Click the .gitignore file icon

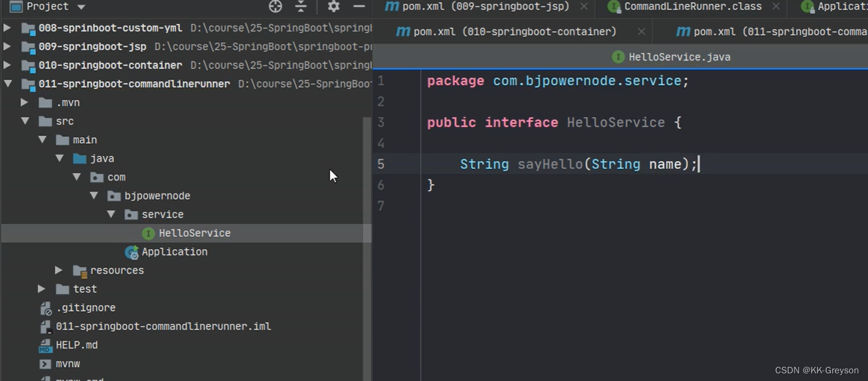45,308
